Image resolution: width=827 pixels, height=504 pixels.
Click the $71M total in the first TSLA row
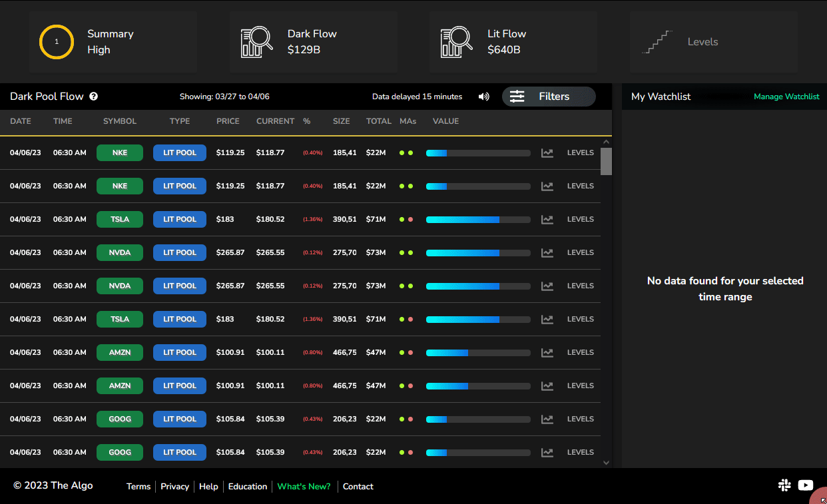[376, 219]
